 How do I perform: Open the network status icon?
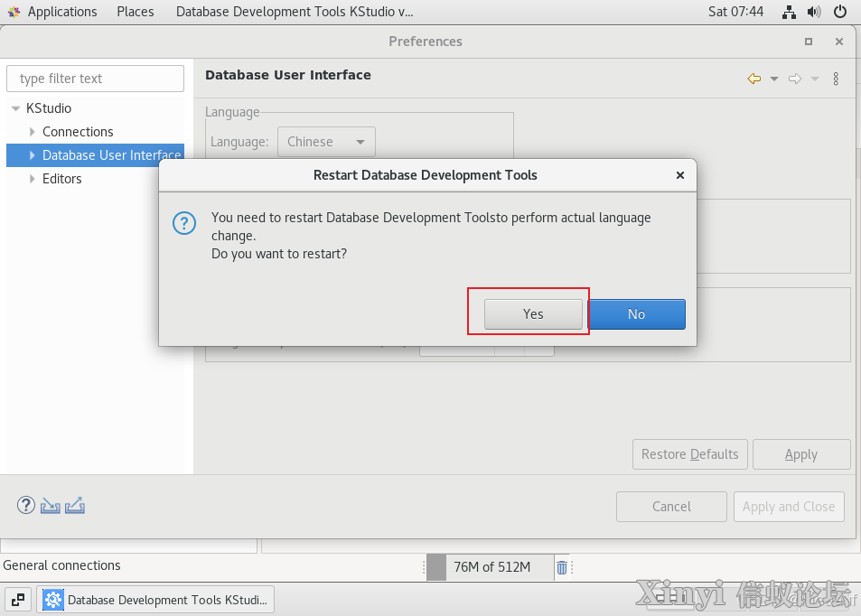(789, 12)
